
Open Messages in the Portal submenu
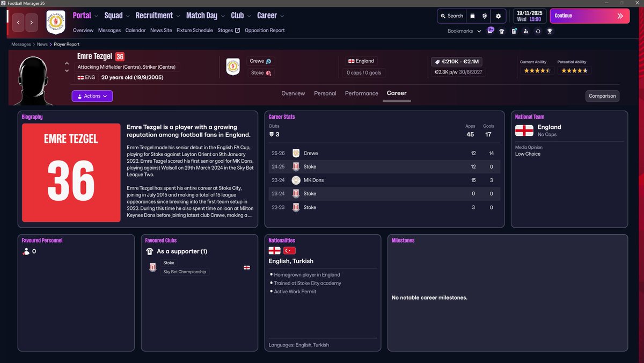(109, 31)
